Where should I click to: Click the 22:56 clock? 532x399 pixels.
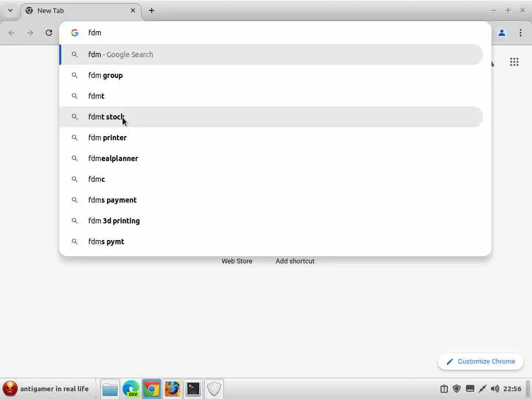(x=512, y=389)
